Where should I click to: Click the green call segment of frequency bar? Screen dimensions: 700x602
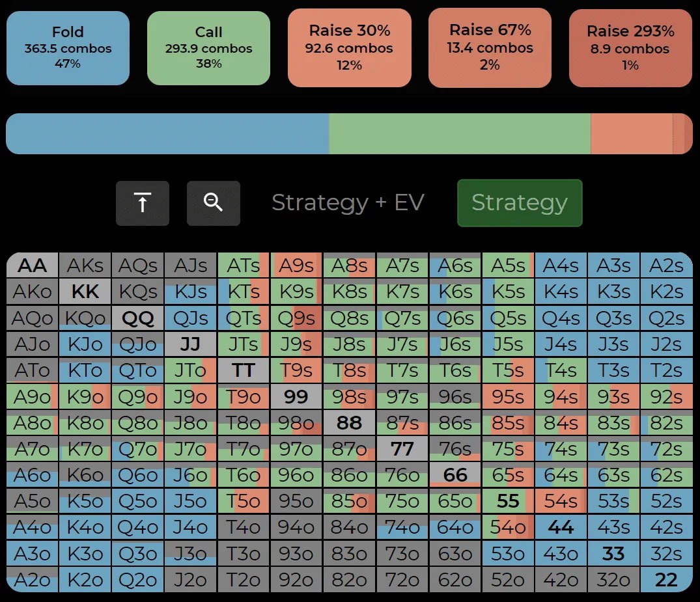(x=459, y=134)
